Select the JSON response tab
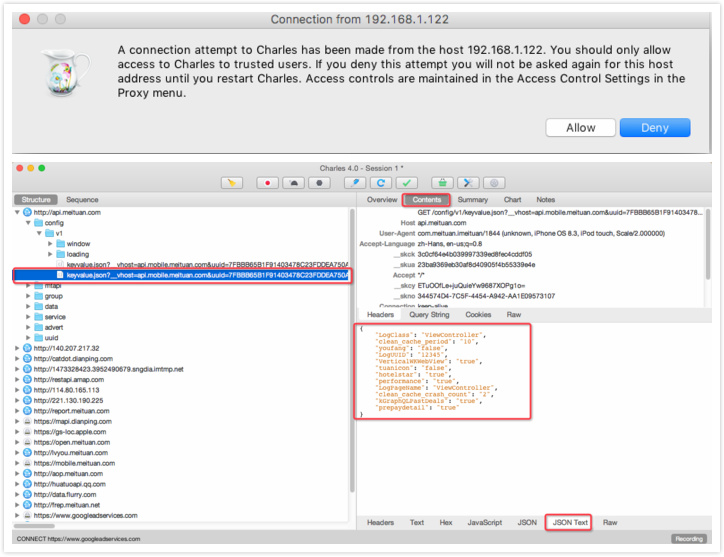Viewport: 724px width, 557px height. coord(527,522)
